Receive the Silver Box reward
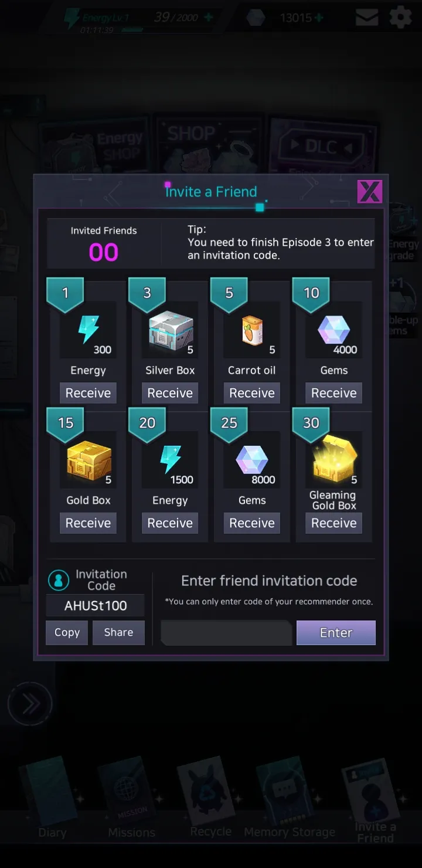 coord(170,393)
